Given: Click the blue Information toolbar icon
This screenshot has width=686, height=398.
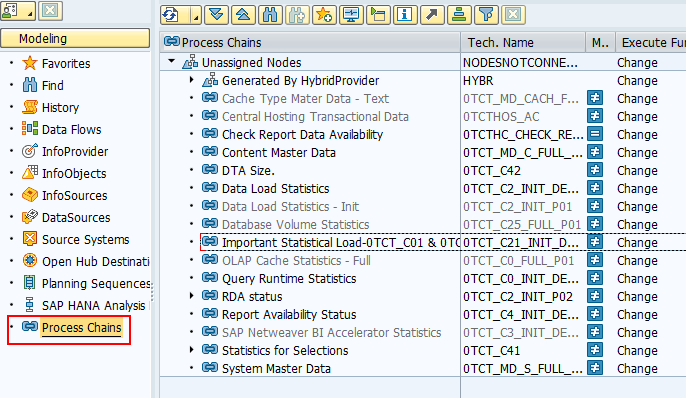Looking at the screenshot, I should point(405,15).
